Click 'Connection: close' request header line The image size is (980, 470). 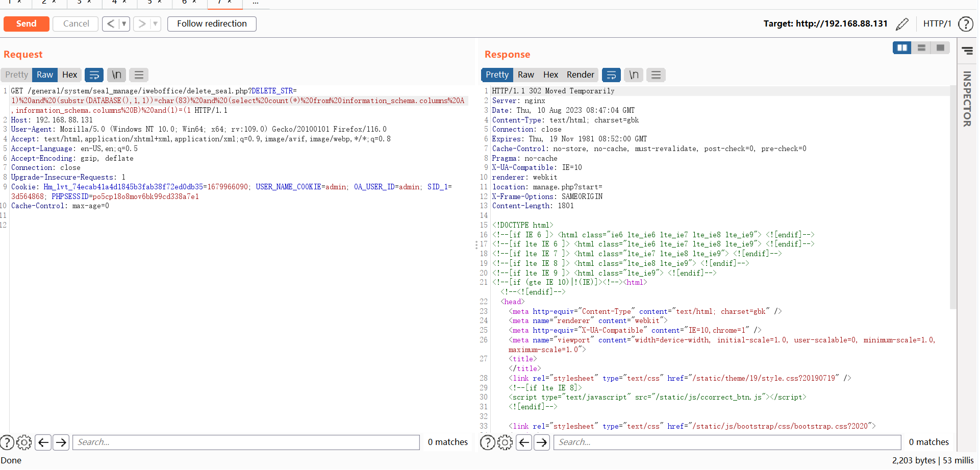46,168
